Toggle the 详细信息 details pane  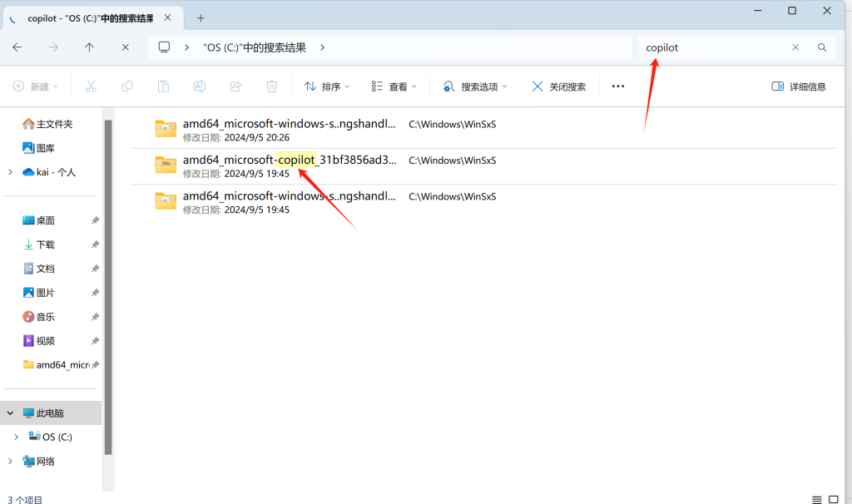pyautogui.click(x=797, y=86)
